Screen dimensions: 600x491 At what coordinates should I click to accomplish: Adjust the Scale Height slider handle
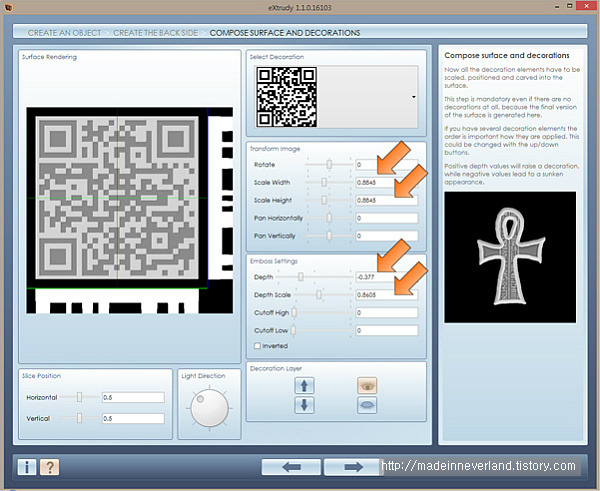(324, 200)
